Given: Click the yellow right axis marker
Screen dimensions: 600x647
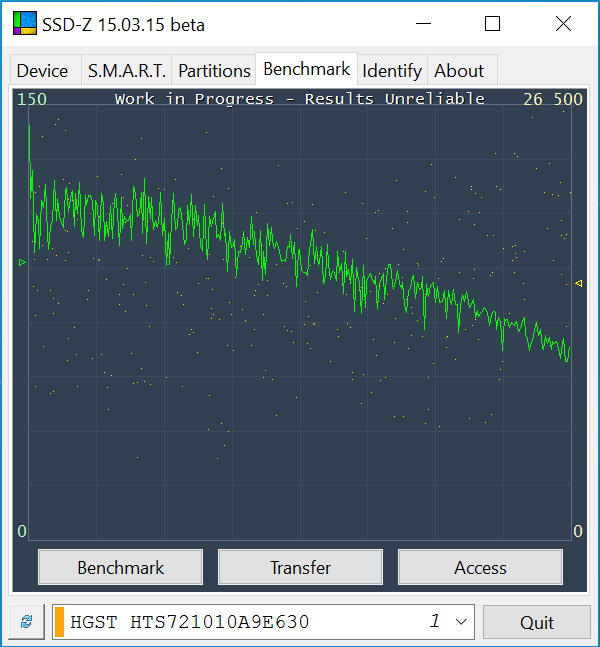Looking at the screenshot, I should 579,283.
